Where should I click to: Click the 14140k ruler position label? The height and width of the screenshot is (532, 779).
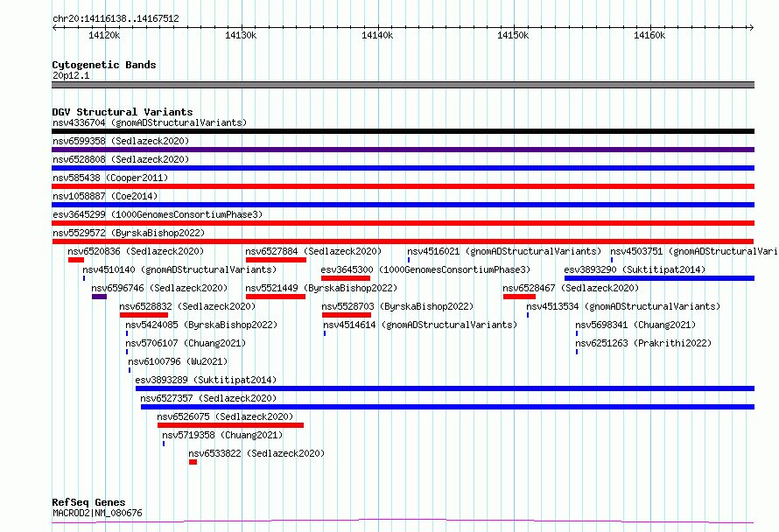tap(377, 35)
